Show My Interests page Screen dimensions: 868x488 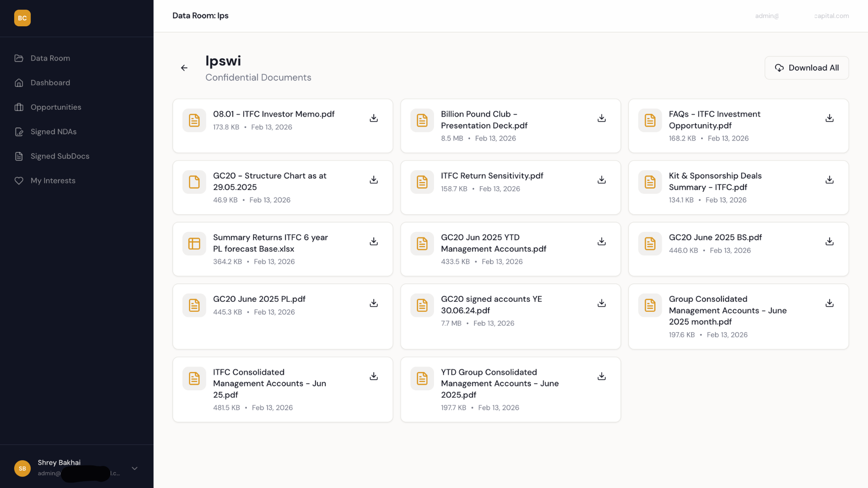point(53,181)
